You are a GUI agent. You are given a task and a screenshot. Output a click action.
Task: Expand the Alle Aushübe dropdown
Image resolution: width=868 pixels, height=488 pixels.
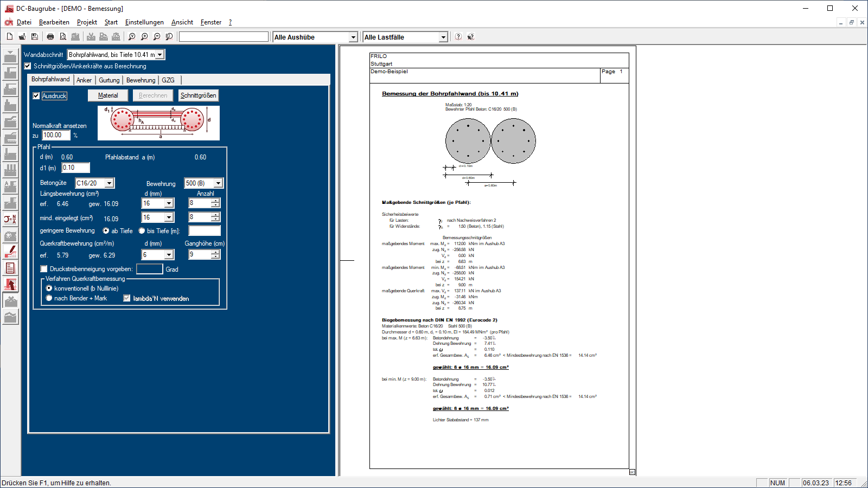[x=353, y=37]
